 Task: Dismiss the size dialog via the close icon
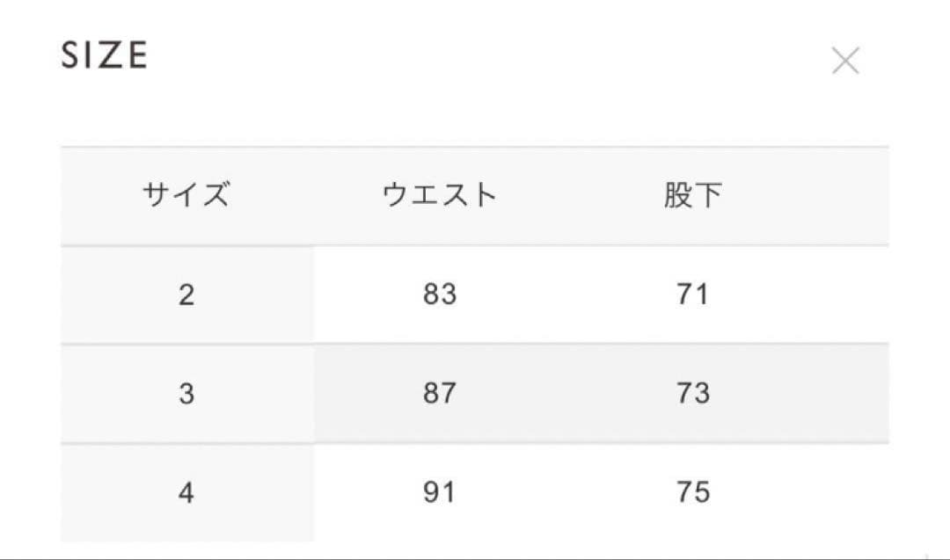(x=846, y=60)
